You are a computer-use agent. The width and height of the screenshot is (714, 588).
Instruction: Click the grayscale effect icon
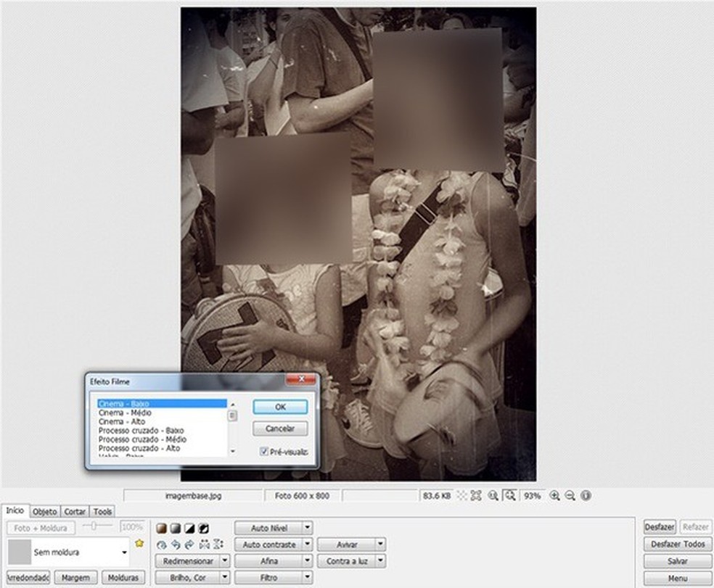coord(175,528)
